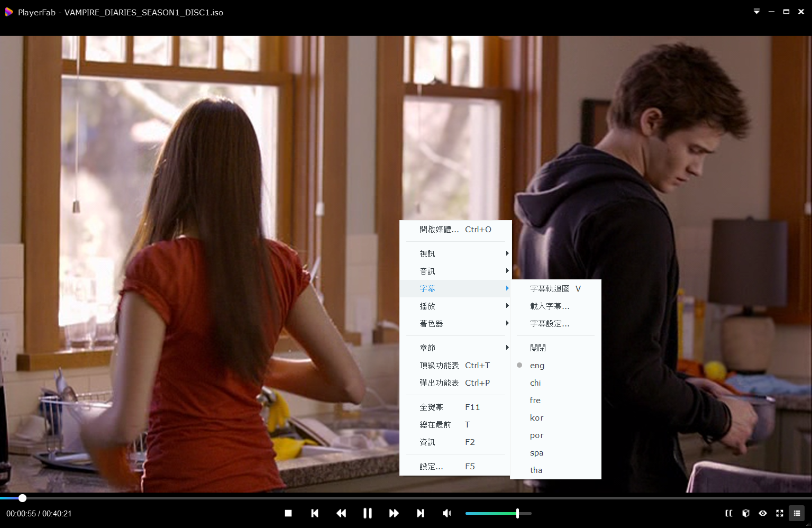The height and width of the screenshot is (528, 812).
Task: Select the spa subtitle track
Action: tap(555, 453)
